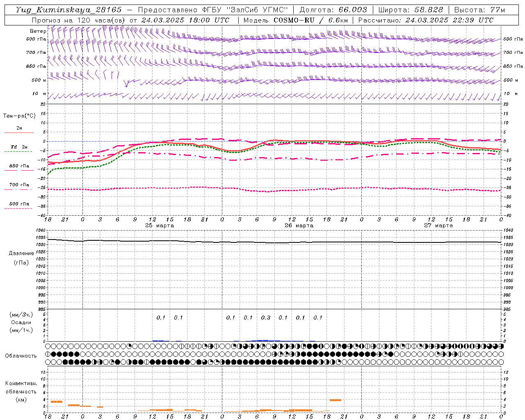Click the Рассчитано: 24.03.2025 22:39 UTC text
Viewport: 525px width, 420px height.
(x=426, y=20)
